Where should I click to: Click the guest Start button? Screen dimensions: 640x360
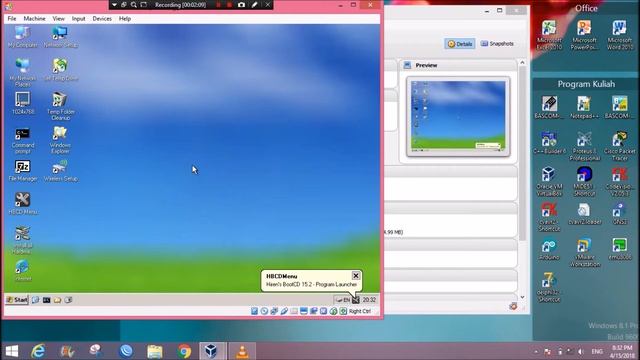17,300
